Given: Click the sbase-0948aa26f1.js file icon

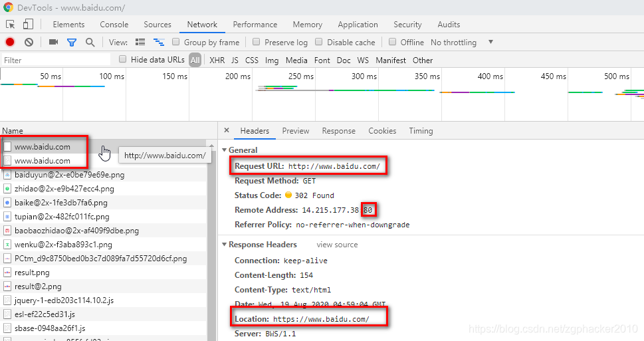Looking at the screenshot, I should pyautogui.click(x=7, y=328).
